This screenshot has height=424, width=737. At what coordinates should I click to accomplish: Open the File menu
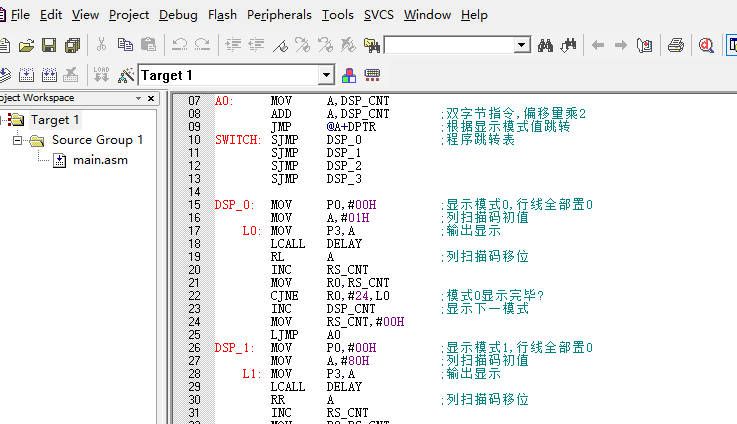20,15
